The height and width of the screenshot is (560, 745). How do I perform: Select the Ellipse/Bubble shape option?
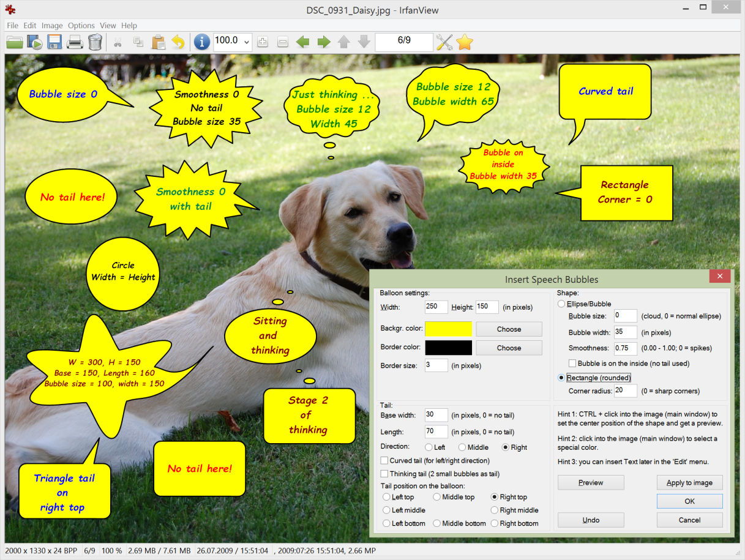(x=561, y=304)
